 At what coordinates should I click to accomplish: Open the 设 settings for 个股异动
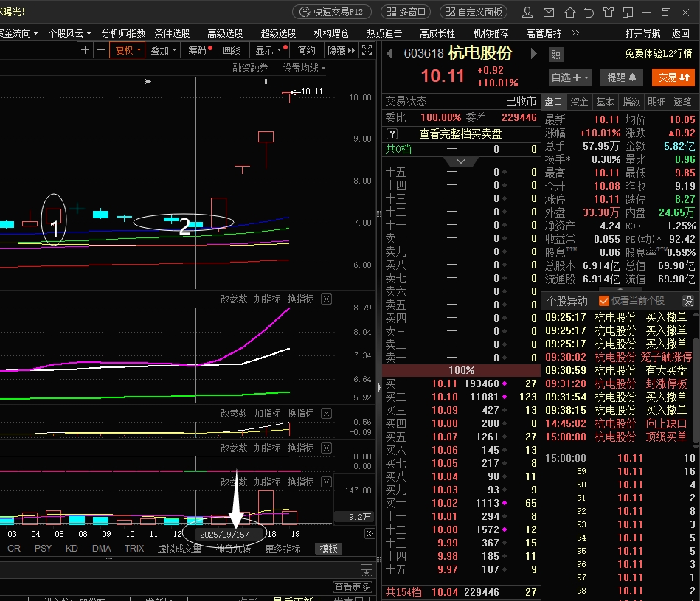688,301
